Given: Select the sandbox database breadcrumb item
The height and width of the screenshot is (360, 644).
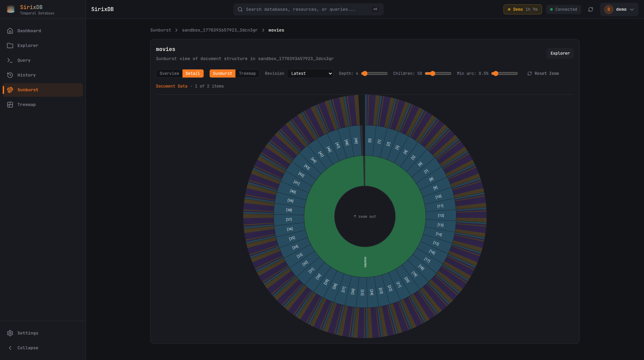Looking at the screenshot, I should click(219, 30).
